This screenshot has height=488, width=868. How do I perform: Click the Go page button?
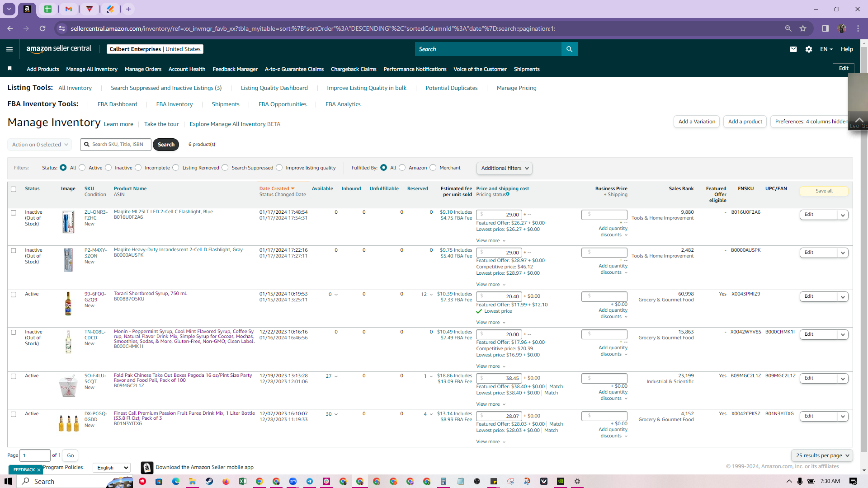71,455
